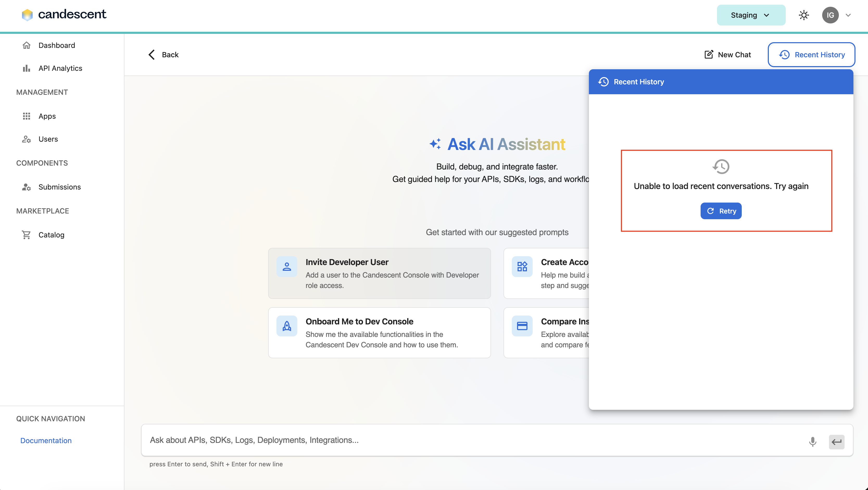Click the large history icon above the error message
This screenshot has width=868, height=490.
point(721,166)
